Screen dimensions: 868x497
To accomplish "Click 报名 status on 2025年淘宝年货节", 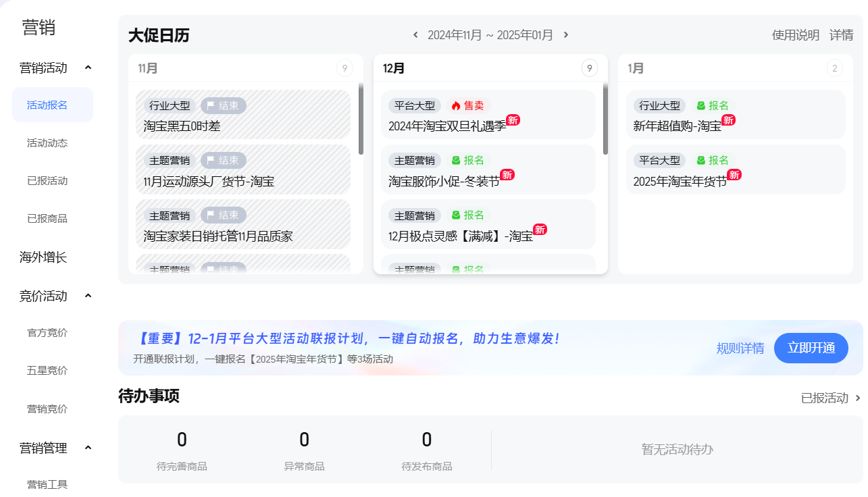I will [x=713, y=161].
